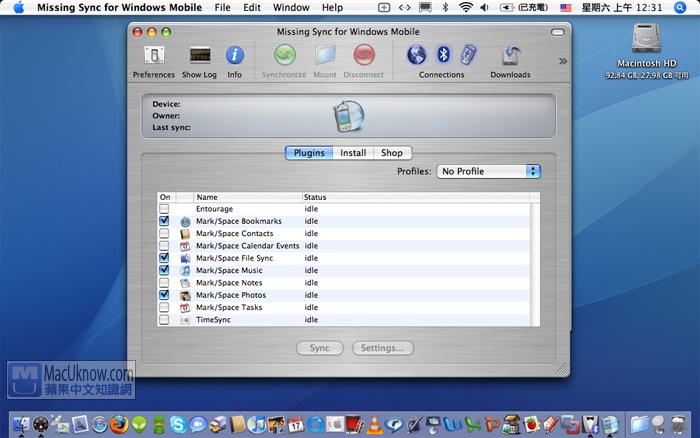
Task: Open the File menu
Action: (x=222, y=8)
